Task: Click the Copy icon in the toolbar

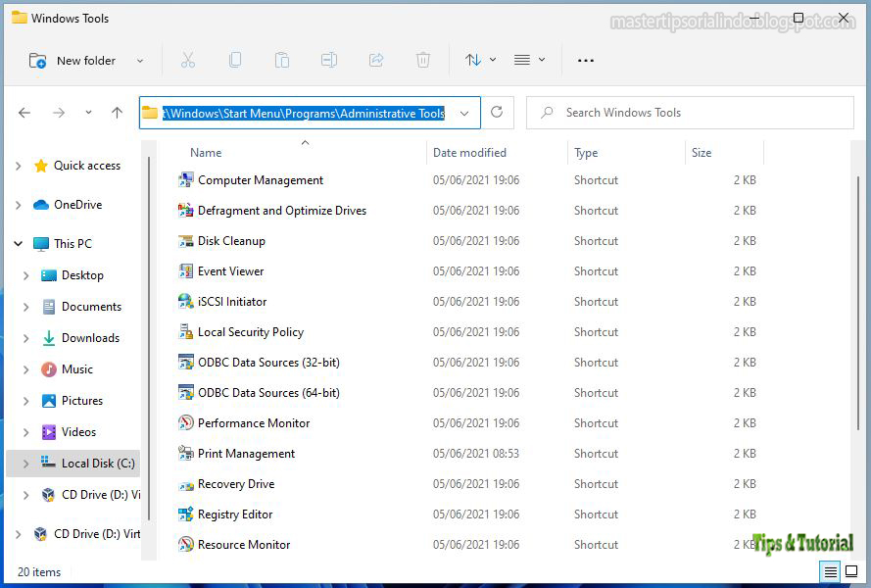Action: click(235, 60)
